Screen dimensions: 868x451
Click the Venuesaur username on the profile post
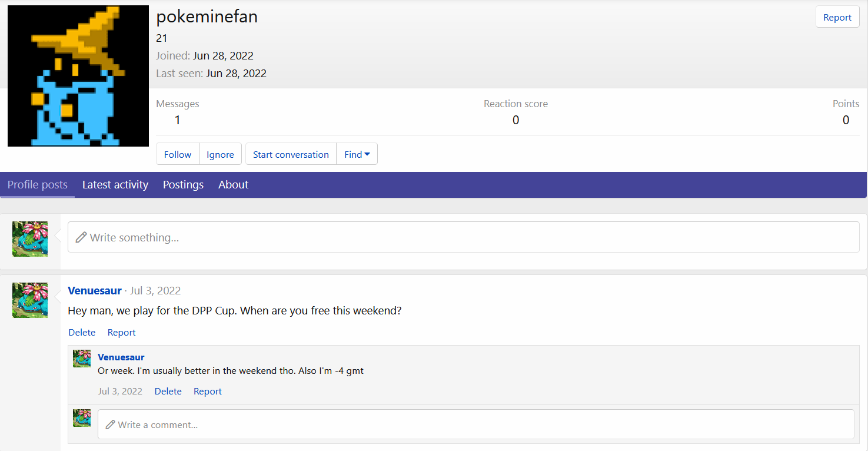click(95, 291)
